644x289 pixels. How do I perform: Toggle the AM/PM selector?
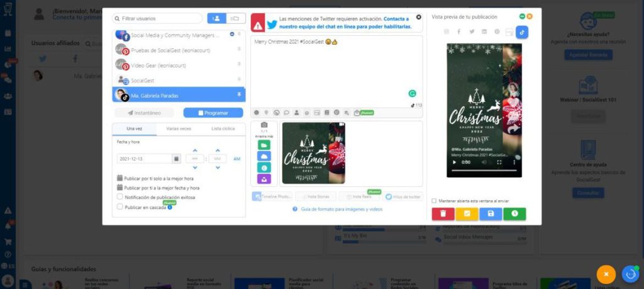tap(237, 159)
